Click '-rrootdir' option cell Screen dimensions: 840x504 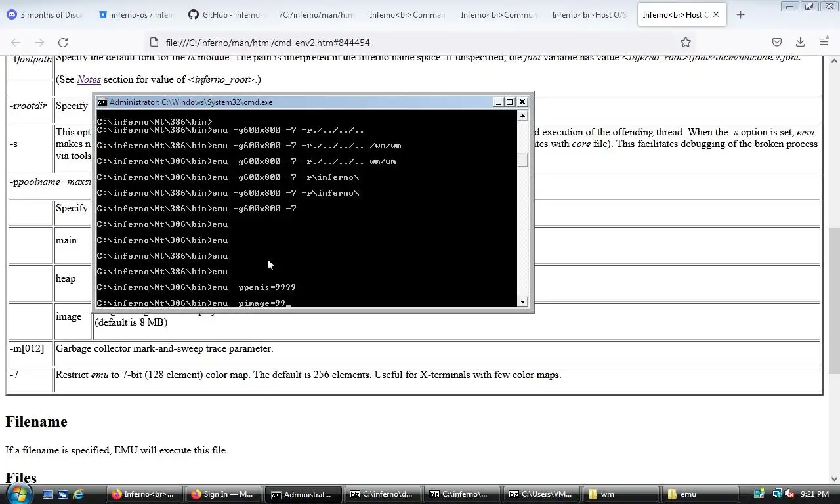tap(31, 110)
